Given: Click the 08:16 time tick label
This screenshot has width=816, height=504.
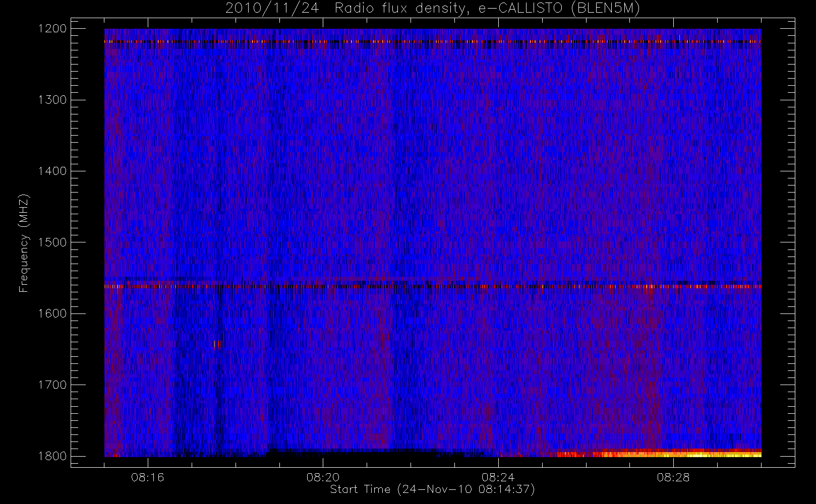Looking at the screenshot, I should tap(148, 477).
